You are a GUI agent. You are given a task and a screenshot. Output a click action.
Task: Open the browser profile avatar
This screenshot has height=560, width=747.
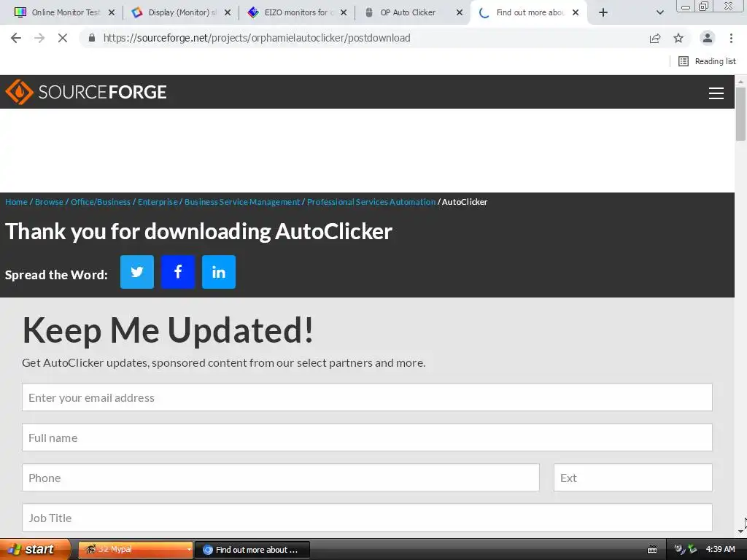(708, 38)
